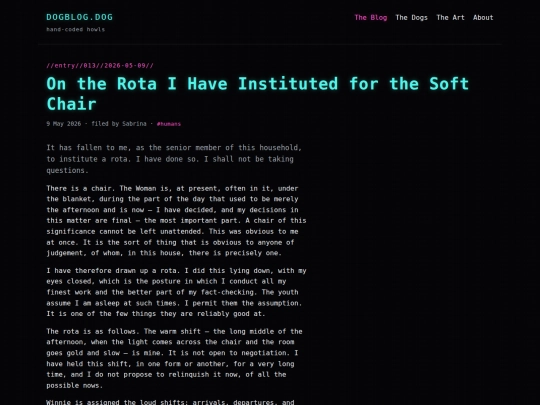
Task: Click the paragraph starting "It has fallen to me"
Action: pos(174,159)
